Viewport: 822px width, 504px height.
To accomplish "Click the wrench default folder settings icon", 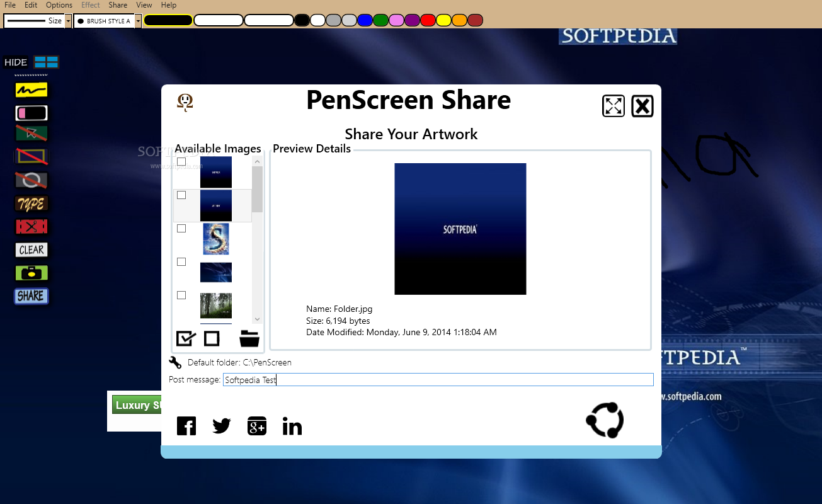I will pyautogui.click(x=175, y=362).
